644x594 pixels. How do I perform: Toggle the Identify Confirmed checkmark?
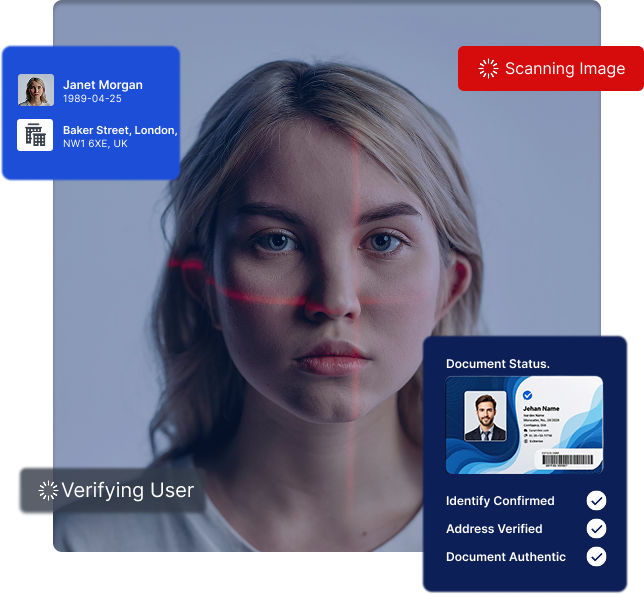point(596,500)
